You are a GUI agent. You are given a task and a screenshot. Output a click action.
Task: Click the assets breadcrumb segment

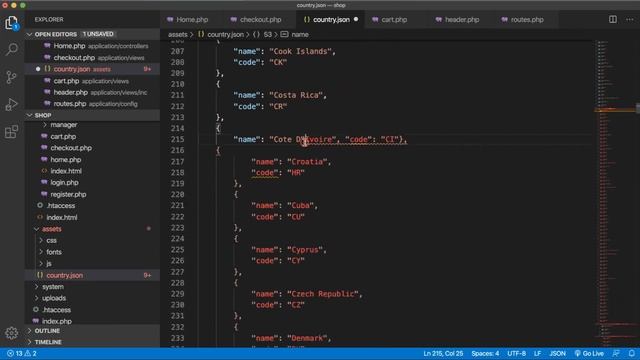pyautogui.click(x=178, y=35)
